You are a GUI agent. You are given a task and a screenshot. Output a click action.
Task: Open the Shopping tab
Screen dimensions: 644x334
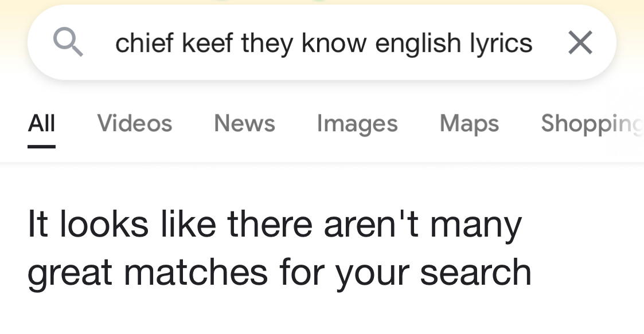point(591,123)
